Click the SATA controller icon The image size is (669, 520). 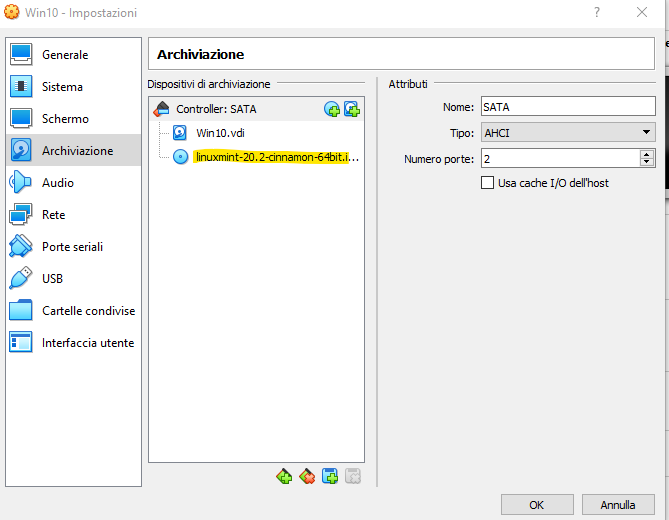tap(162, 109)
